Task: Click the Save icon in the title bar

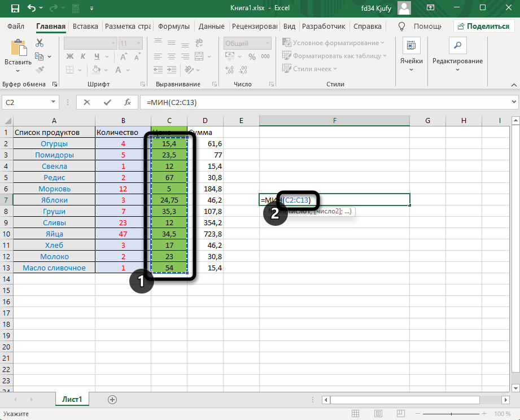Action: point(15,8)
